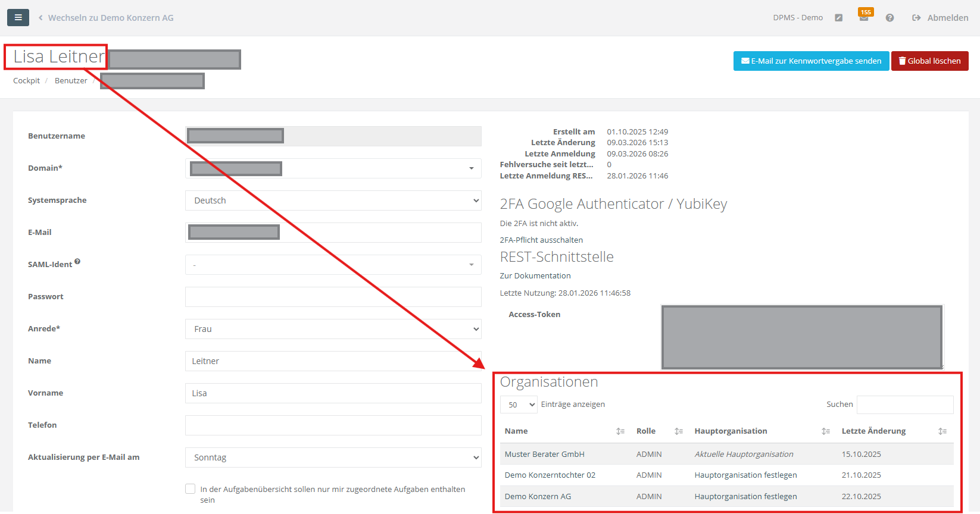
Task: Set Demo Konzern AG as Hauptorganisation
Action: (745, 497)
